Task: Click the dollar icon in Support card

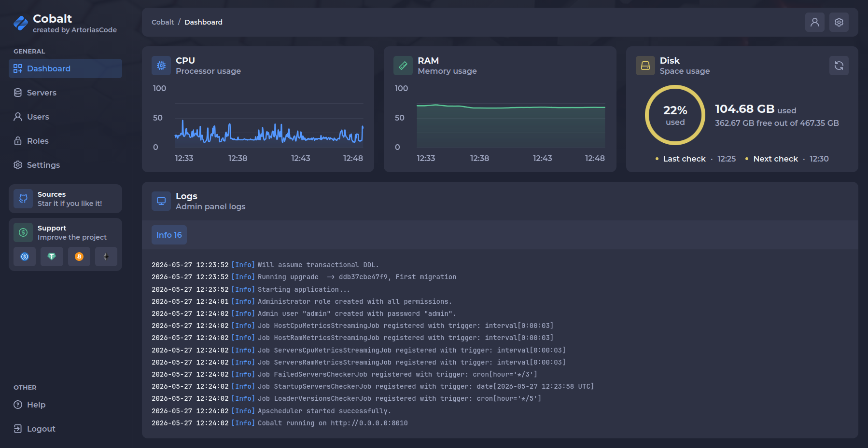Action: pos(23,232)
